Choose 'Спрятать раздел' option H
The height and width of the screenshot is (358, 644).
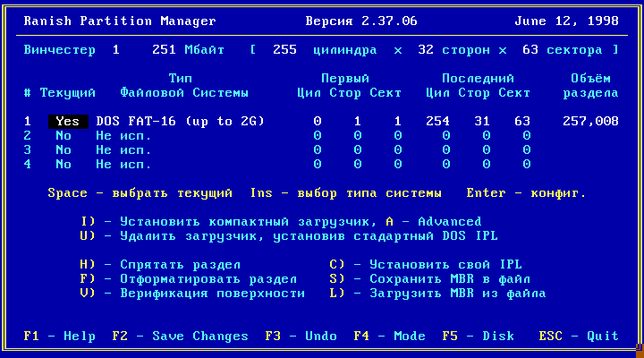160,265
